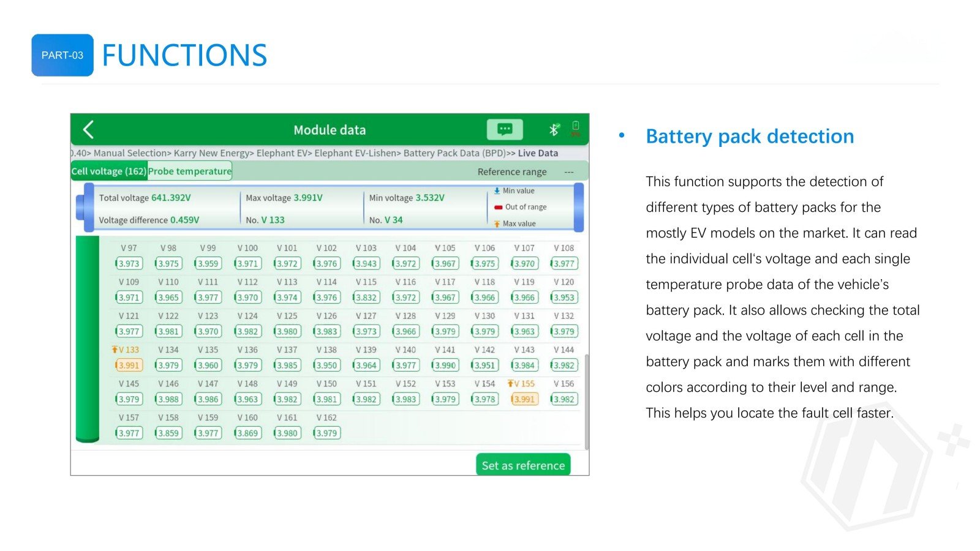The width and height of the screenshot is (980, 551).
Task: Click the vertical scrollbar of cell list
Action: tap(587, 401)
